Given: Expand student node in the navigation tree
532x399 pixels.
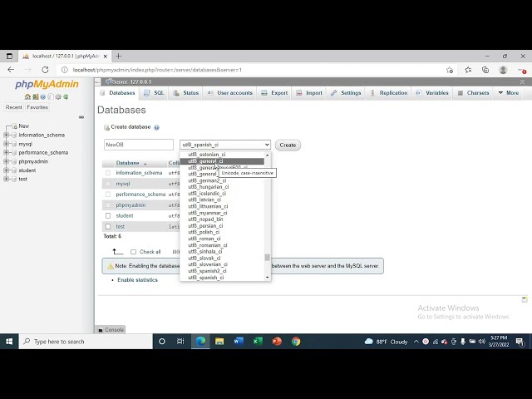Looking at the screenshot, I should pos(6,170).
